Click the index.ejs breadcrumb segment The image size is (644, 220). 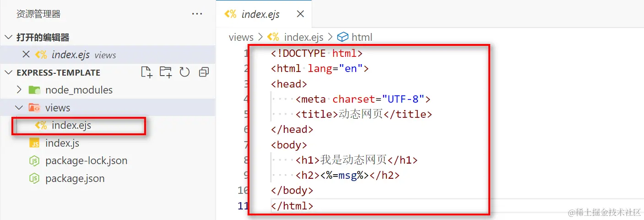coord(304,37)
